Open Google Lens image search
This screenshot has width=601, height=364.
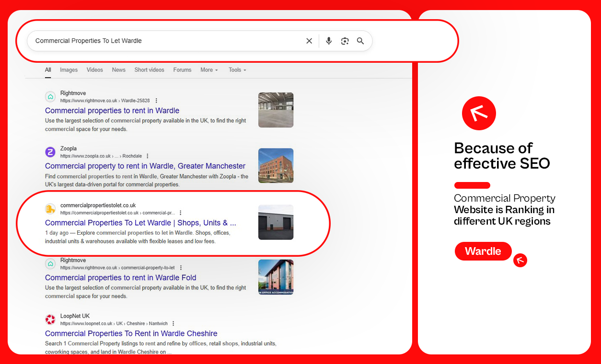pos(345,41)
